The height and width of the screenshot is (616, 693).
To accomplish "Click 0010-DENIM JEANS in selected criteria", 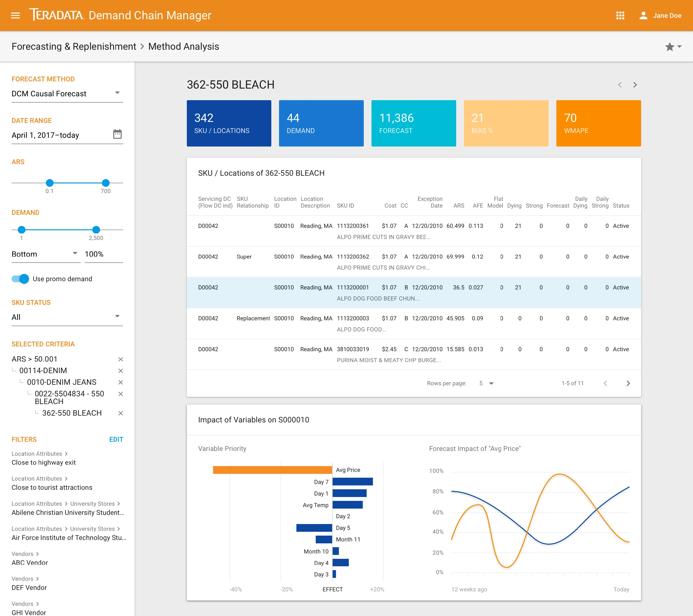I will point(62,382).
